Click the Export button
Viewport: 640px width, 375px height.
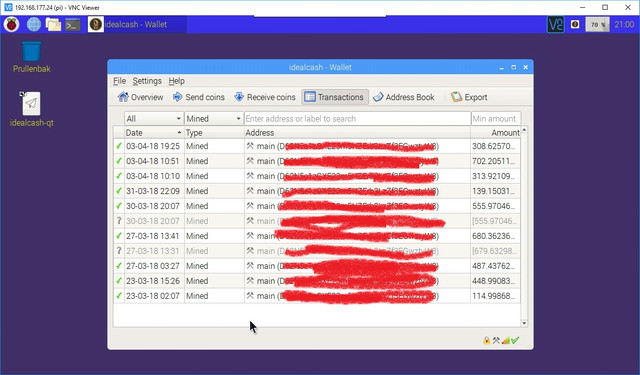pos(469,97)
